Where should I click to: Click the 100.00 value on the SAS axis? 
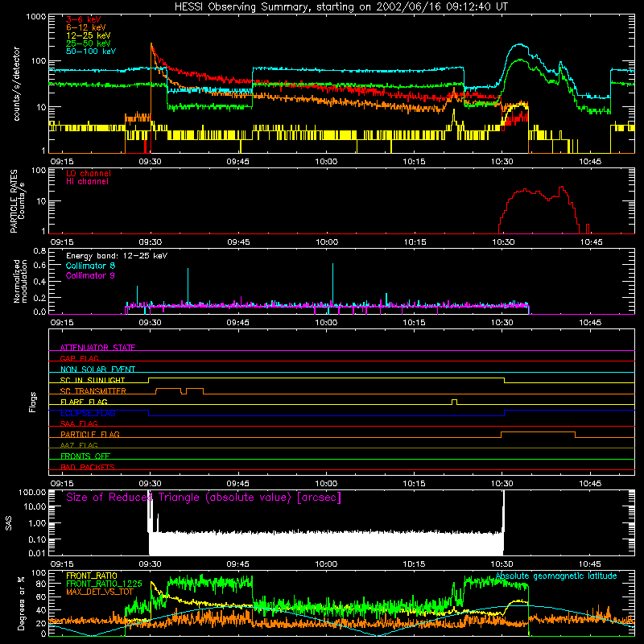(32, 492)
